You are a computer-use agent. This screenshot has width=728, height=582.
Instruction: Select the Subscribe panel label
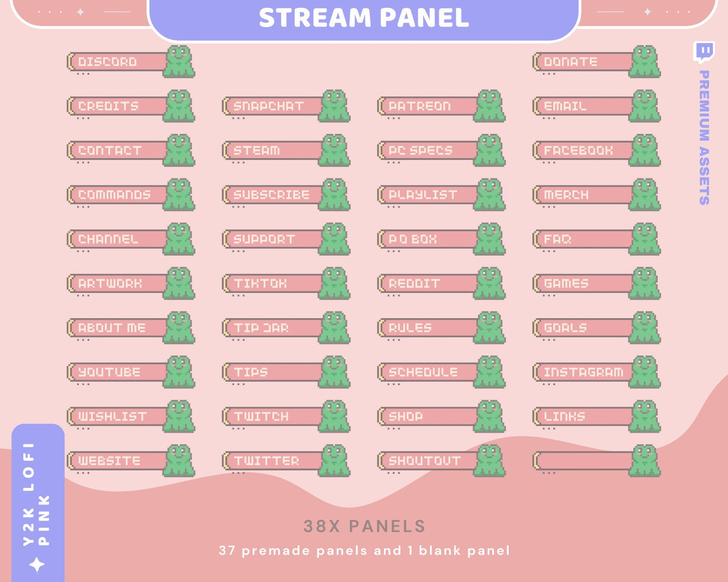(x=271, y=195)
